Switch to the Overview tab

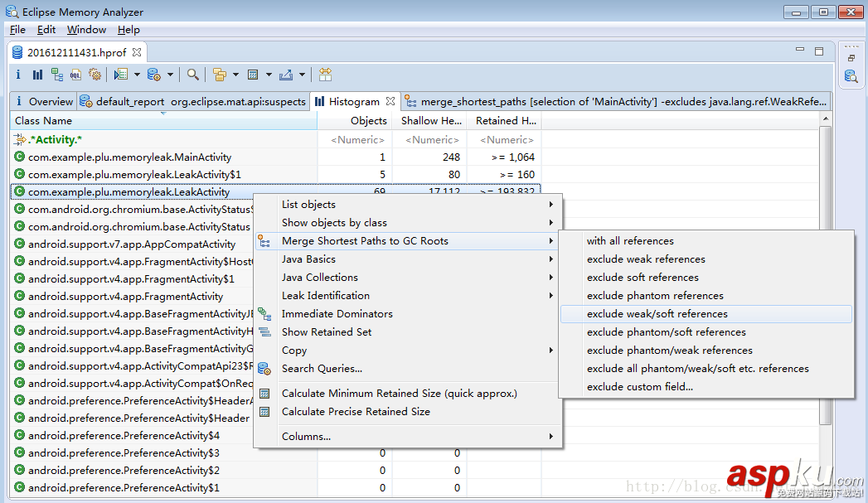(x=50, y=102)
